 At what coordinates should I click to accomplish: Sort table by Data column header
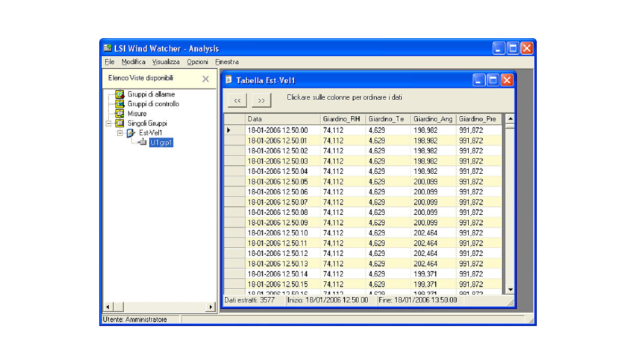tap(282, 119)
